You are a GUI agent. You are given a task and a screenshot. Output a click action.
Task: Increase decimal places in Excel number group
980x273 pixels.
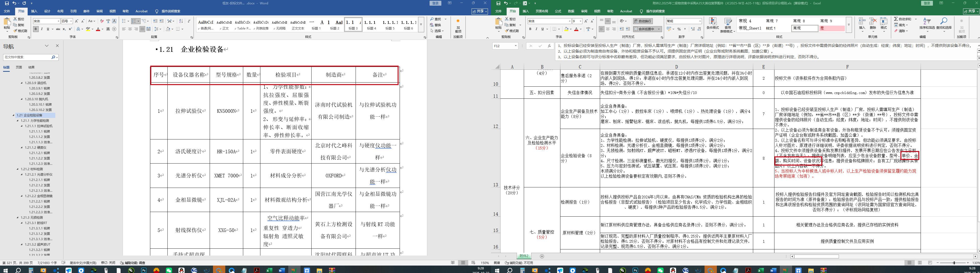click(x=693, y=29)
